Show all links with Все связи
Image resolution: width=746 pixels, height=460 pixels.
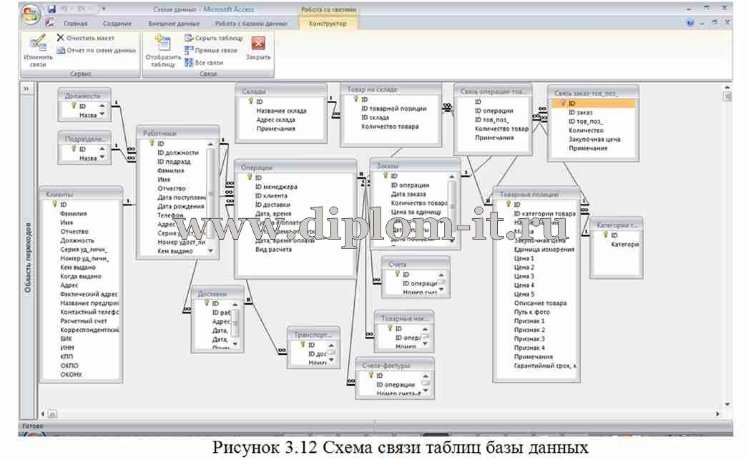coord(205,61)
